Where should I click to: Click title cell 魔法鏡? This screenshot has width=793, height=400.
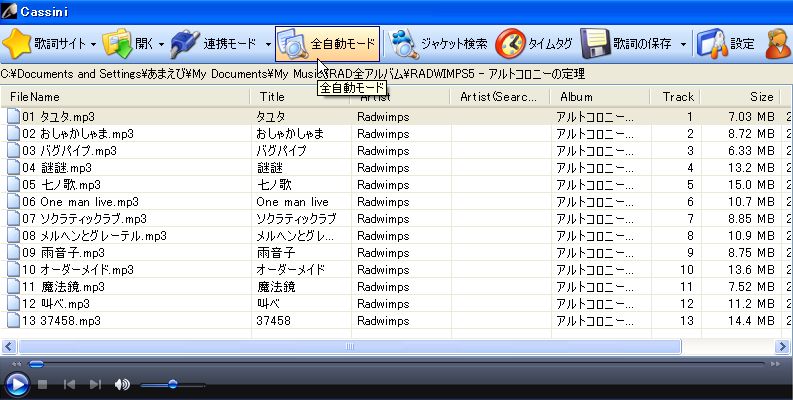276,287
